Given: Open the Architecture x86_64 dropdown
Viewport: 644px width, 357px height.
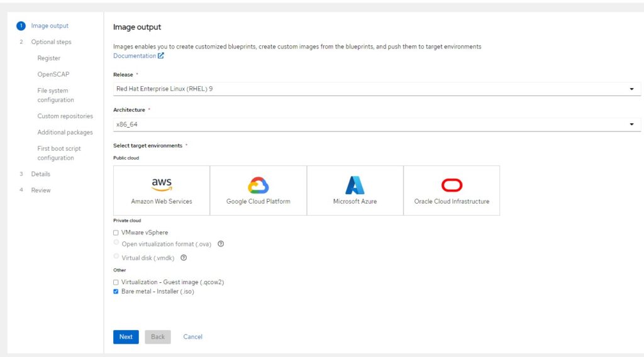Looking at the screenshot, I should pos(377,124).
